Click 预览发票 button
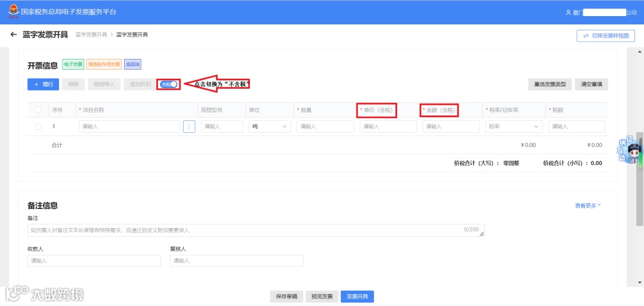The width and height of the screenshot is (644, 306). (x=321, y=296)
